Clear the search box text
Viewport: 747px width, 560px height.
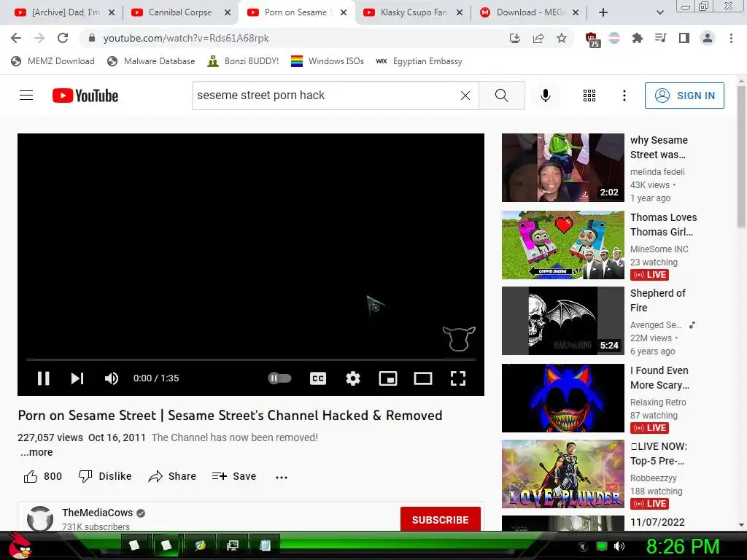[465, 96]
